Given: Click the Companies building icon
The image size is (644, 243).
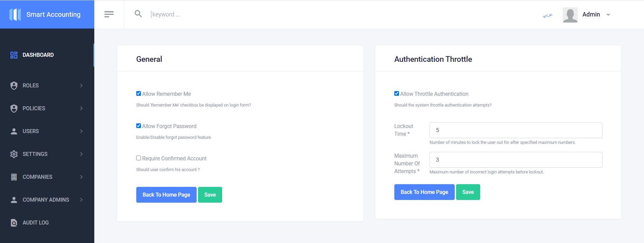Looking at the screenshot, I should tap(14, 177).
